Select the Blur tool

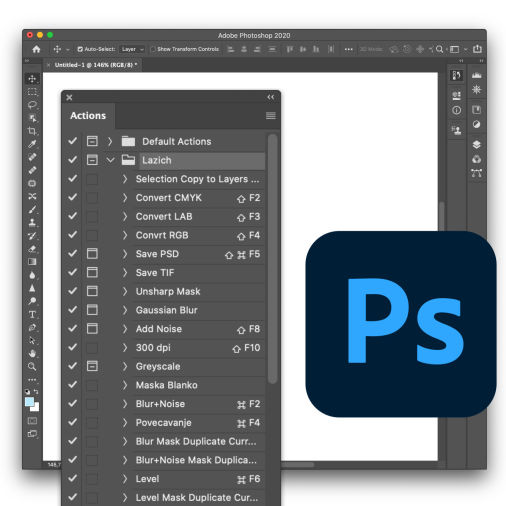point(32,275)
